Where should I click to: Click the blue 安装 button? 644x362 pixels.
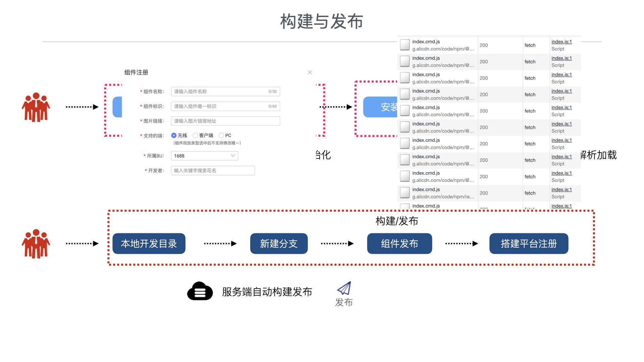[x=380, y=107]
